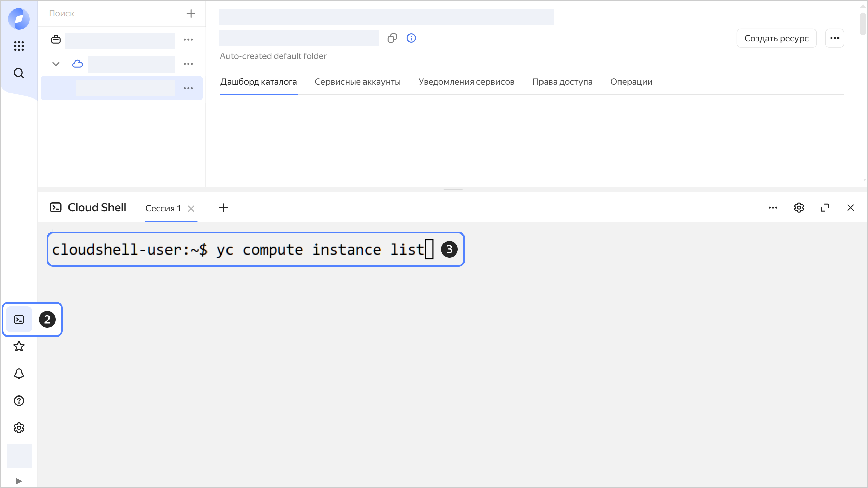Open the favorites star icon
The image size is (868, 488).
19,346
